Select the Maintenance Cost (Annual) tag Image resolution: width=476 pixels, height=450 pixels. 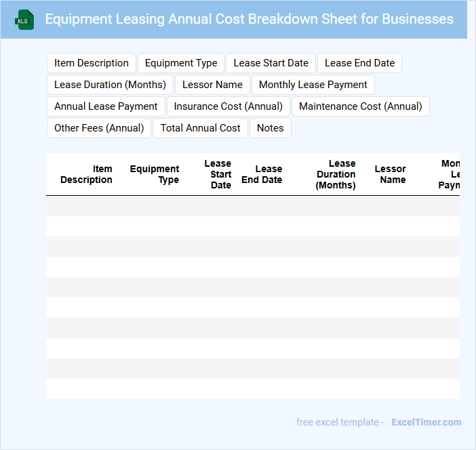(360, 106)
